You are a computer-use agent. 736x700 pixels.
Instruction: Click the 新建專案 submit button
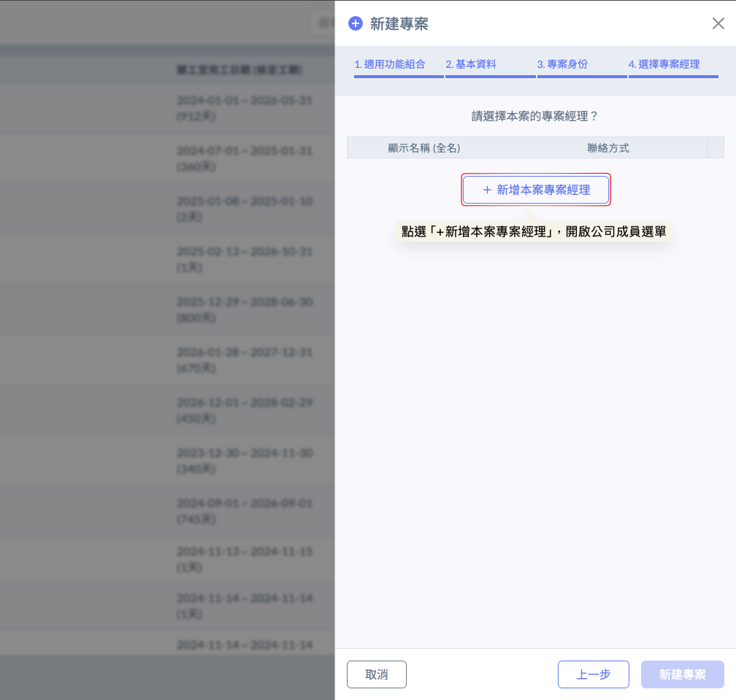point(682,674)
